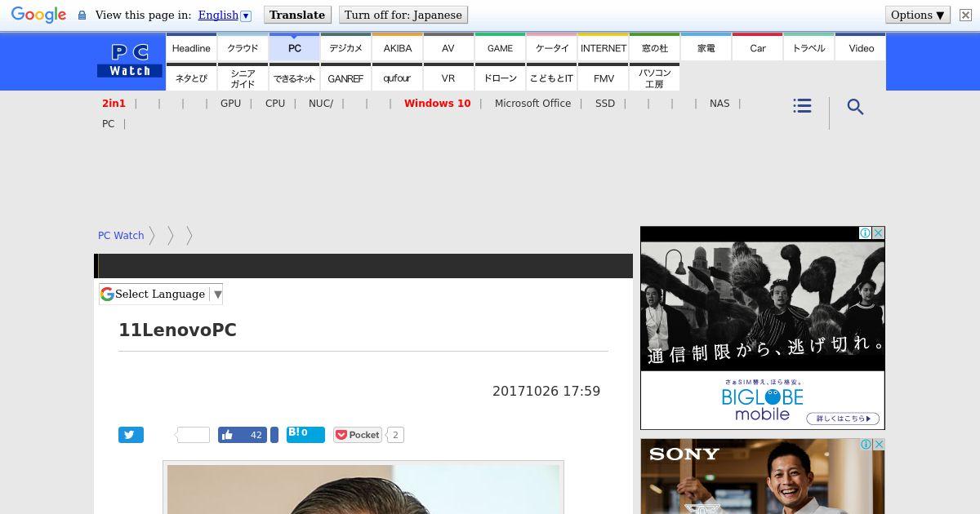Viewport: 980px width, 514px height.
Task: Open the こどもとIT tab
Action: point(551,78)
